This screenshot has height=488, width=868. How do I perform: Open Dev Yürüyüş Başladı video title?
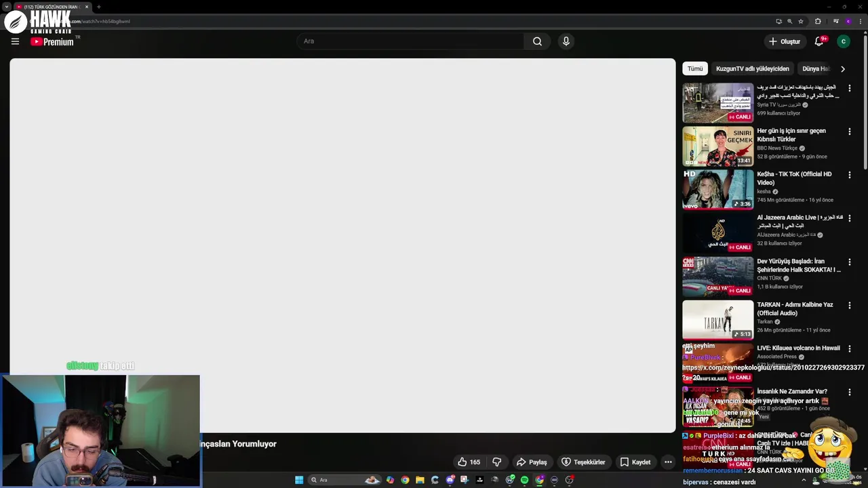(x=799, y=265)
